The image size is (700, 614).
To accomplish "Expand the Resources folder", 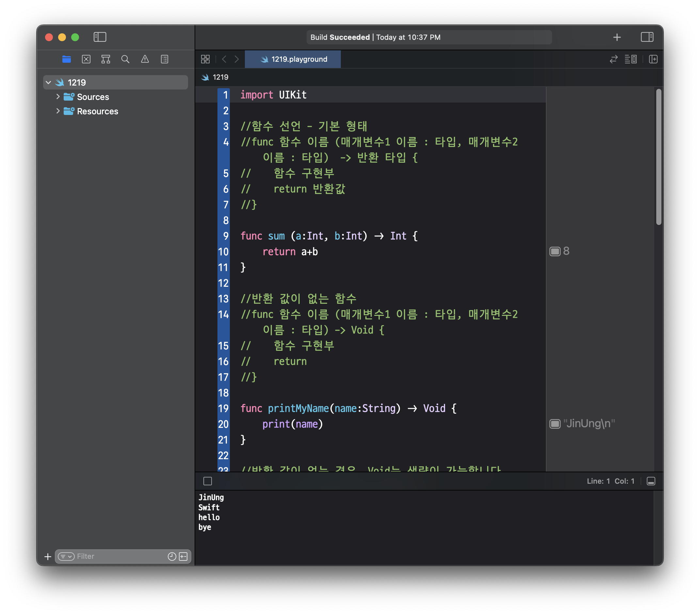I will pyautogui.click(x=58, y=111).
